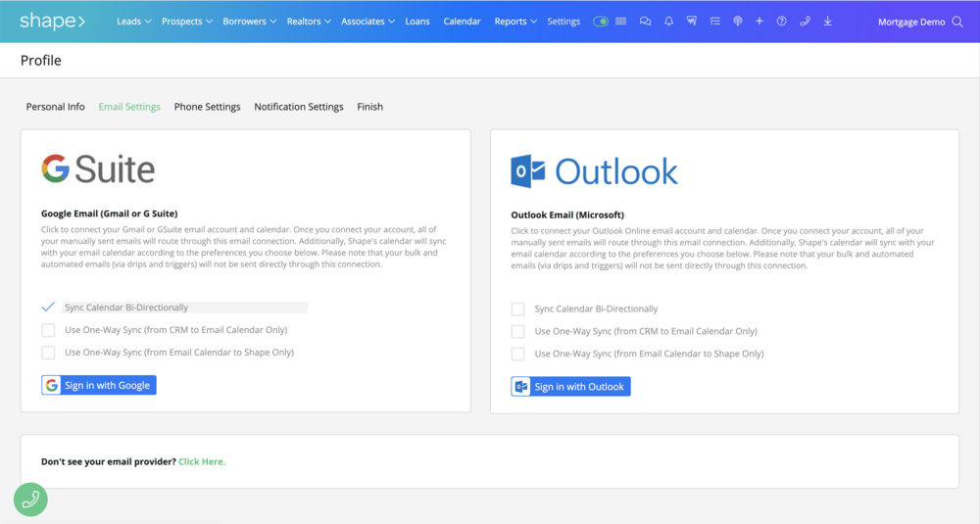Viewport: 980px width, 524px height.
Task: Click the Outlook logo
Action: [594, 171]
